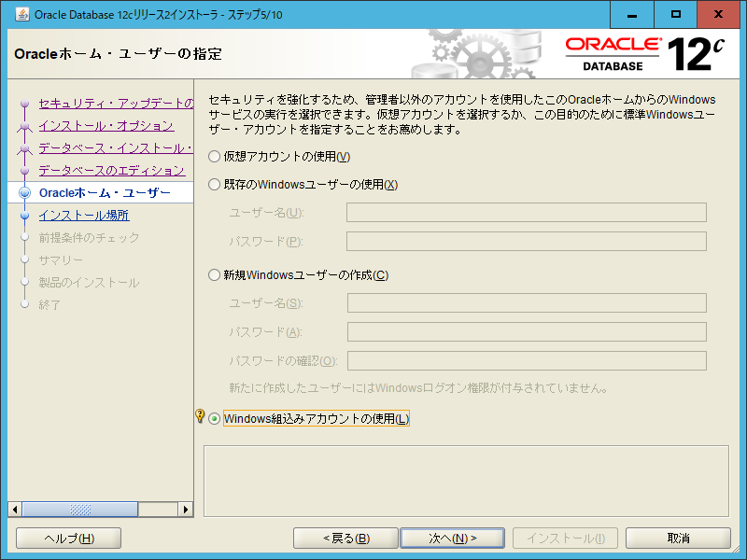Jump to データベースのエディション step

pyautogui.click(x=111, y=171)
